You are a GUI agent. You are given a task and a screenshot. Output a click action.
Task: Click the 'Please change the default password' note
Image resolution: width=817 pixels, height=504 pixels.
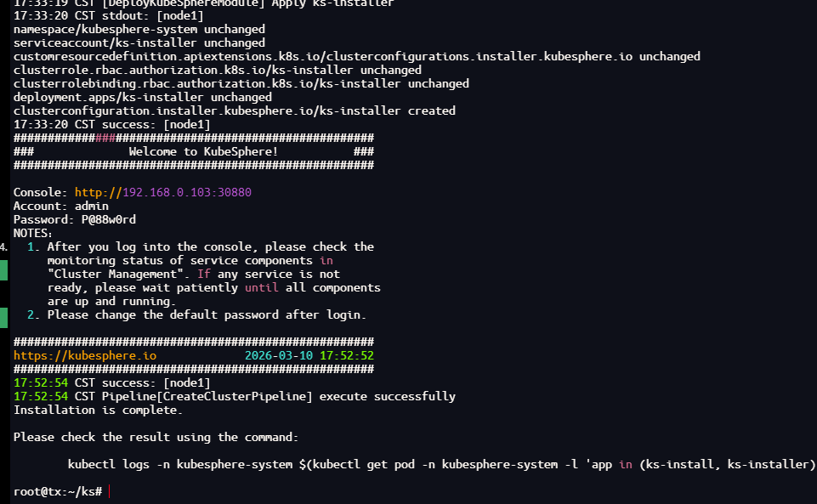pyautogui.click(x=207, y=314)
